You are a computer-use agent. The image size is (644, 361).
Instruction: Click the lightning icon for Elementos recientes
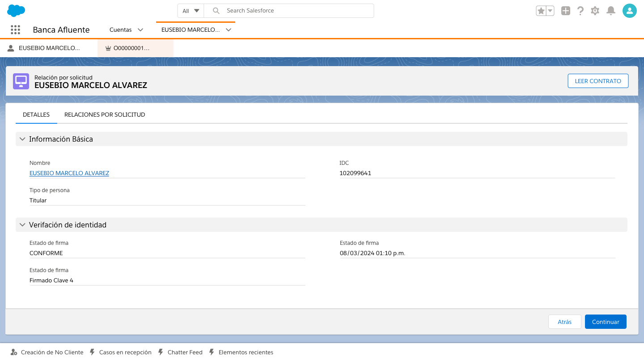(212, 352)
